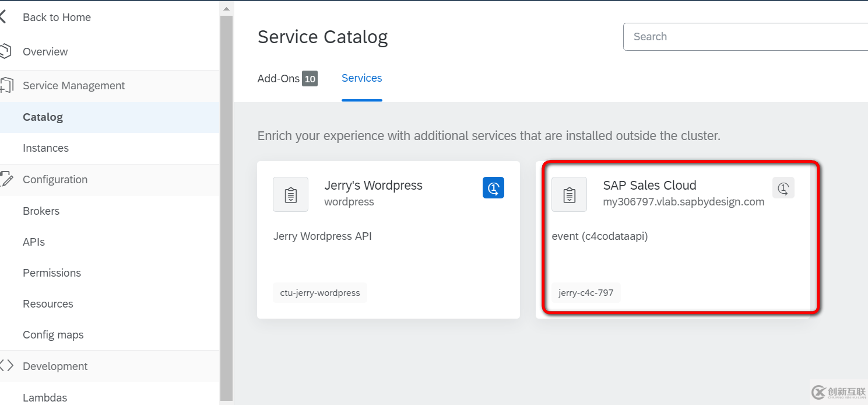The height and width of the screenshot is (405, 868).
Task: Select the Services tab
Action: click(361, 78)
